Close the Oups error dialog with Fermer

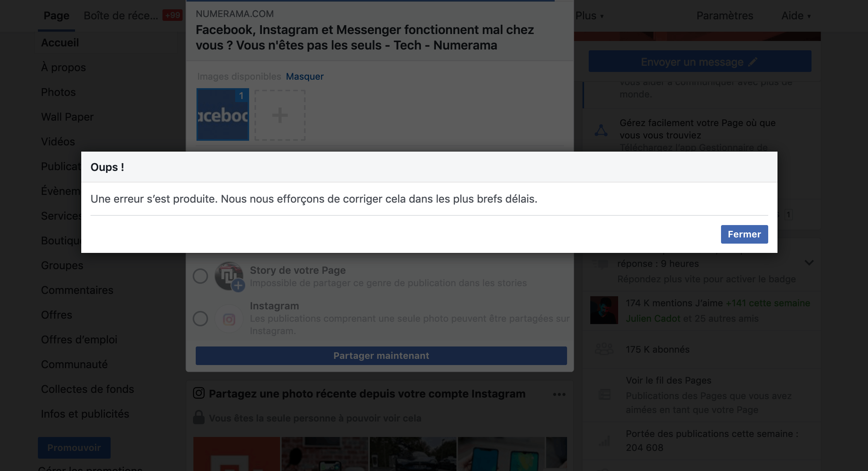point(744,234)
